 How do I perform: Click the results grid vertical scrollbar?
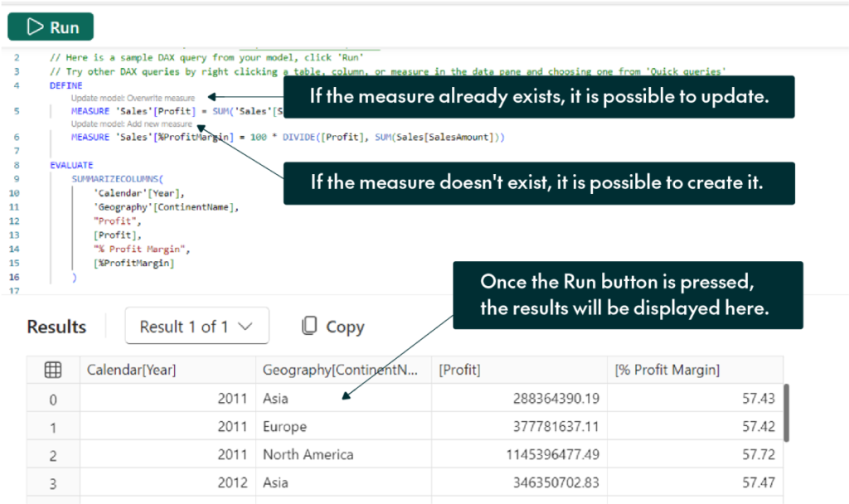(x=787, y=412)
